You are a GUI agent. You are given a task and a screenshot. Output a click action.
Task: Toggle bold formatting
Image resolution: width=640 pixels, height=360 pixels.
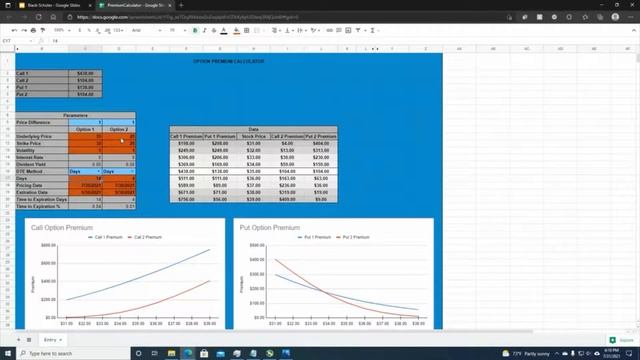(x=195, y=31)
